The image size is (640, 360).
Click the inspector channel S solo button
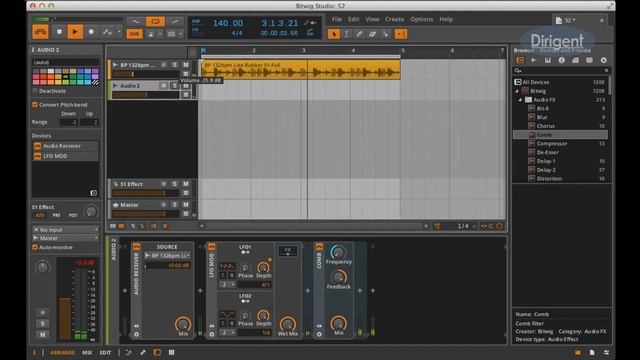click(x=43, y=324)
